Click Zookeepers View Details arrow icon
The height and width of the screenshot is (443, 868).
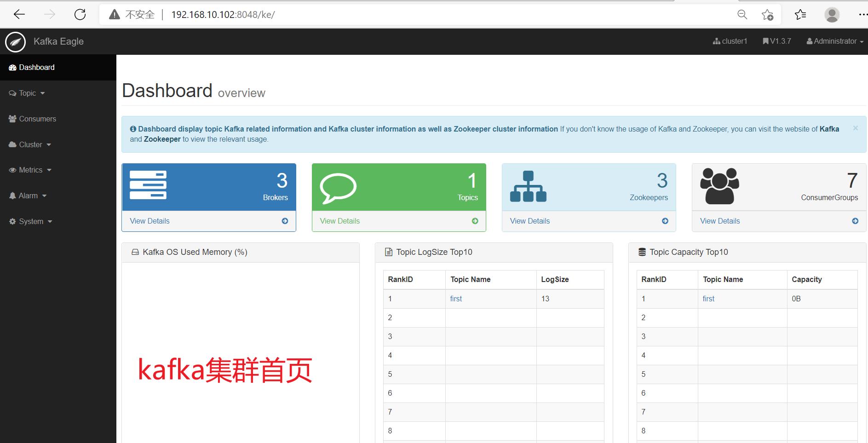point(665,221)
